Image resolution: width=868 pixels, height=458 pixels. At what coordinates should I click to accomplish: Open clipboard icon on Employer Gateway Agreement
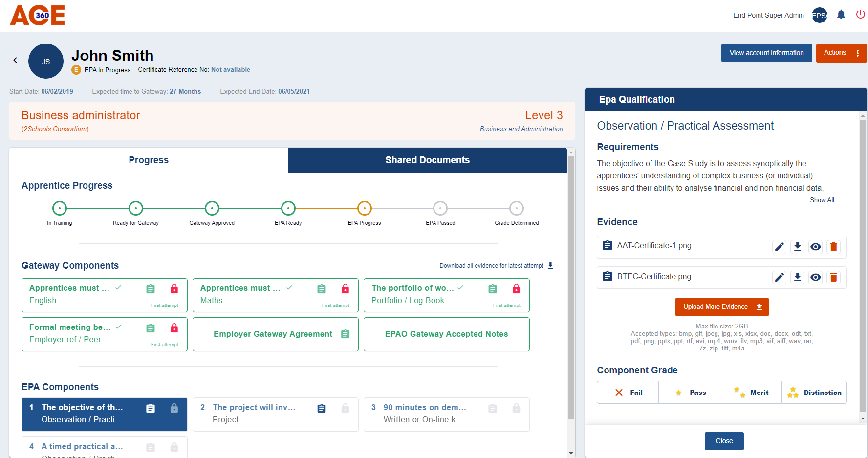pos(345,334)
